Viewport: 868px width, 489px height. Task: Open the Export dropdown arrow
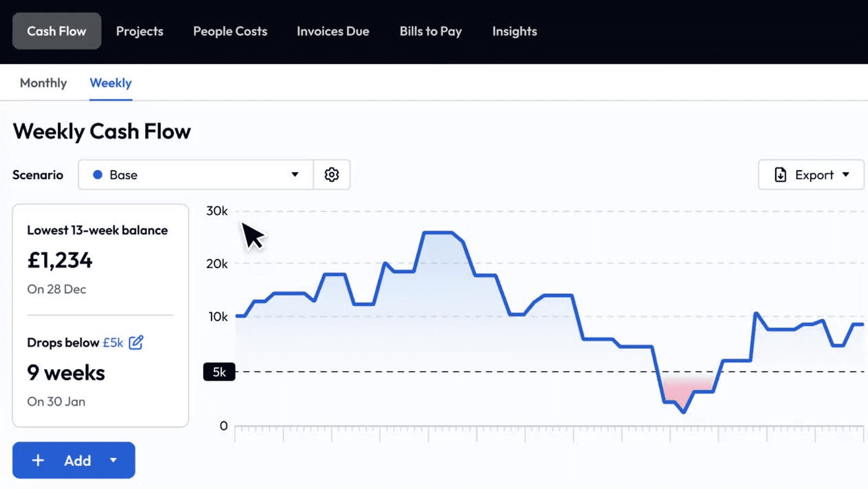tap(846, 175)
